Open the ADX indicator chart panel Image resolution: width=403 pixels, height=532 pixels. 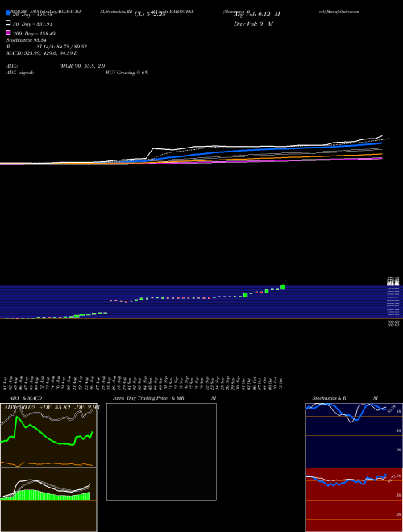48,435
